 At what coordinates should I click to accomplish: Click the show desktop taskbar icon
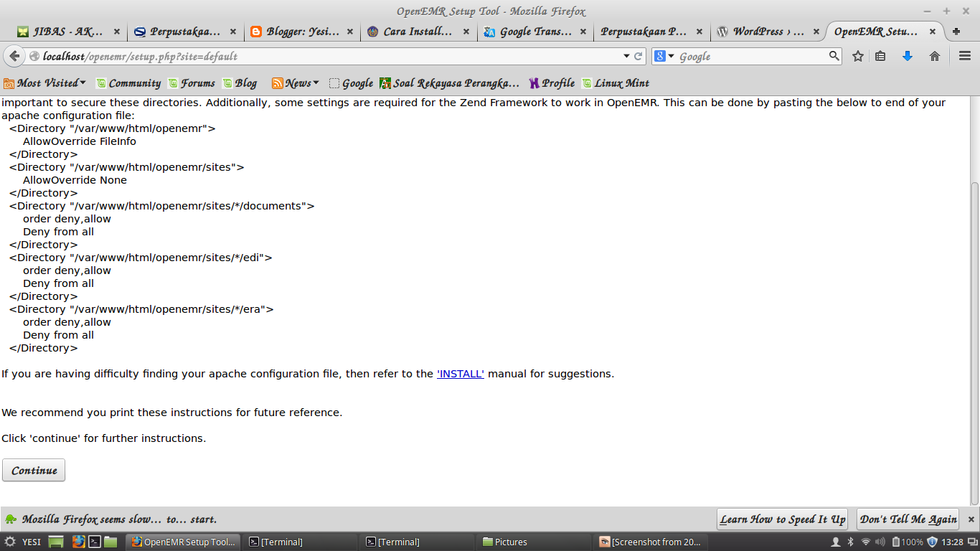point(55,542)
